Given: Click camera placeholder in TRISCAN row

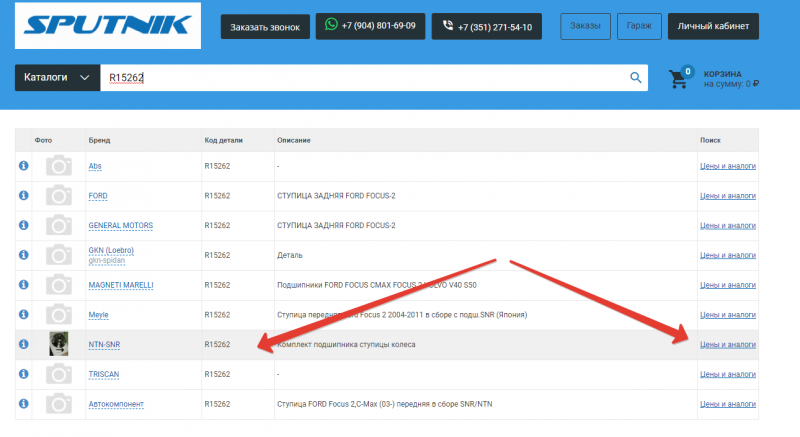Looking at the screenshot, I should click(59, 374).
